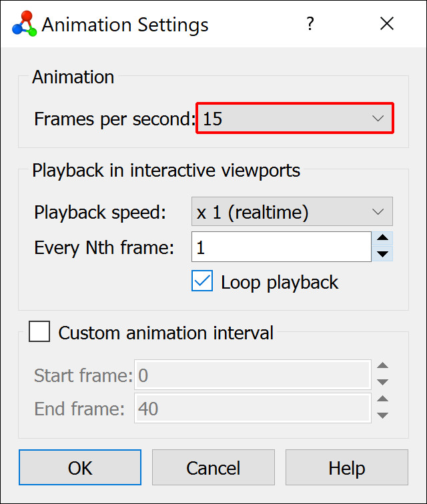Screen dimensions: 427x504
Task: Decrease Every Nth frame with down arrow
Action: click(x=383, y=254)
